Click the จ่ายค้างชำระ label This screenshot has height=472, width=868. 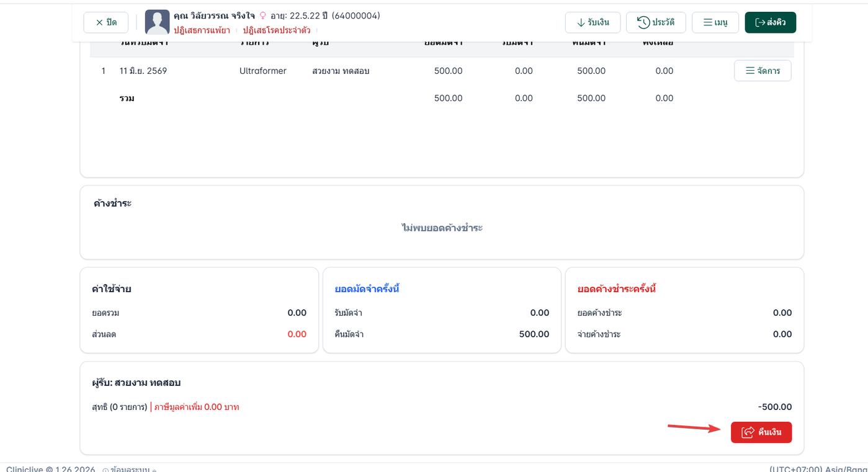pos(599,334)
